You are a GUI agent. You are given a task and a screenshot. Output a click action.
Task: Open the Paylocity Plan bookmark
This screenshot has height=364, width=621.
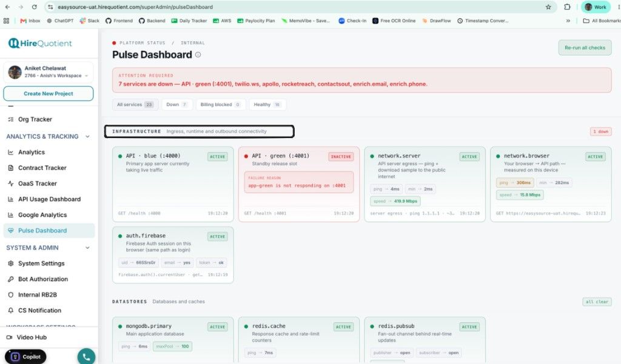(x=256, y=21)
